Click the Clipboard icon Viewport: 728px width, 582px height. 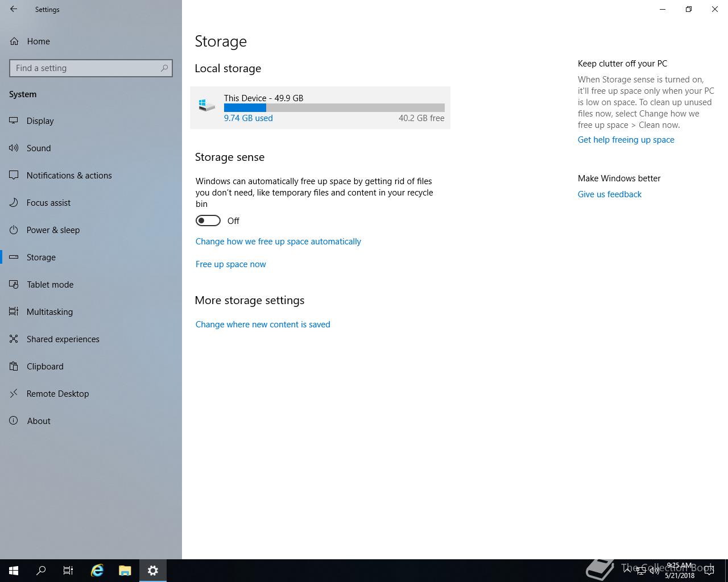point(14,366)
